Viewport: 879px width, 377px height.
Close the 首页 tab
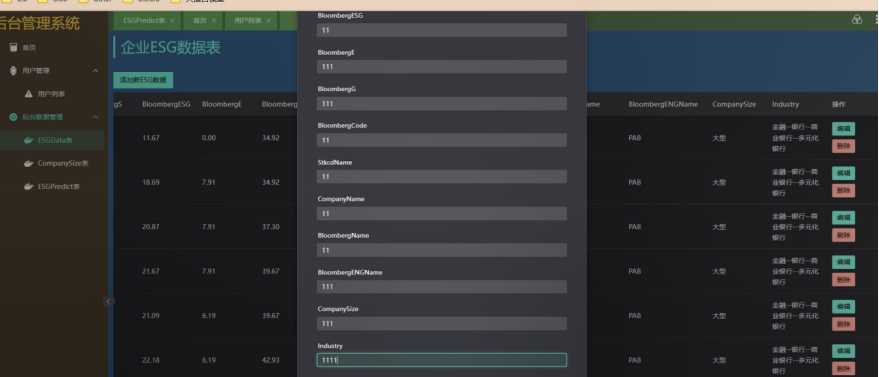coord(214,21)
